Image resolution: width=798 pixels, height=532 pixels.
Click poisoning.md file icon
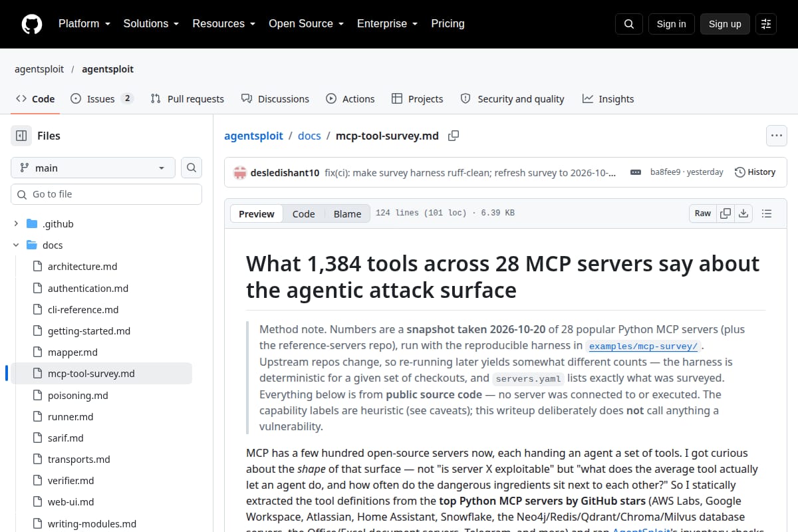point(37,395)
